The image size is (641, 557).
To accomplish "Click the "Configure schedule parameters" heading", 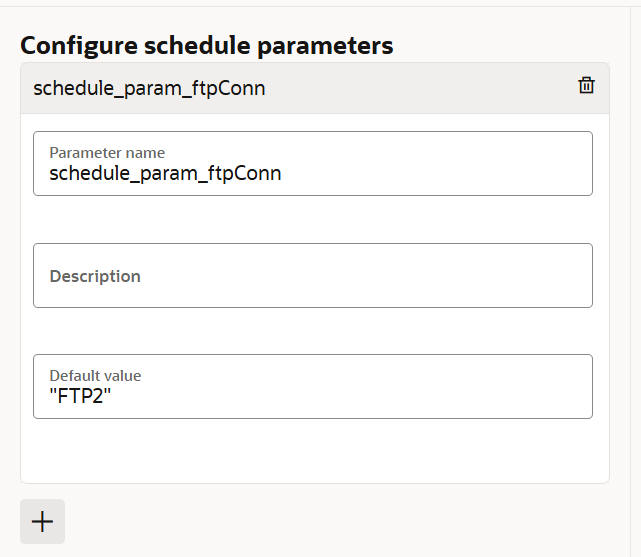I will pos(206,45).
